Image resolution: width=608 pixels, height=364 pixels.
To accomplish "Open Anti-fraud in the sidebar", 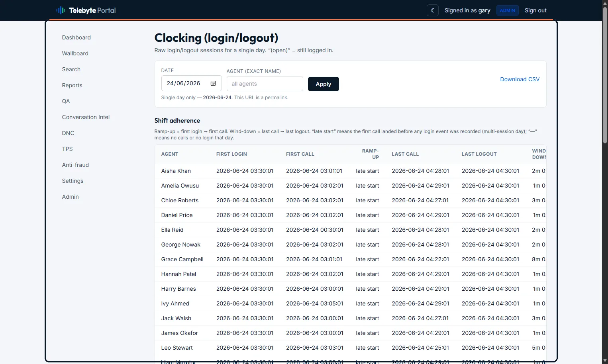I will pos(76,165).
